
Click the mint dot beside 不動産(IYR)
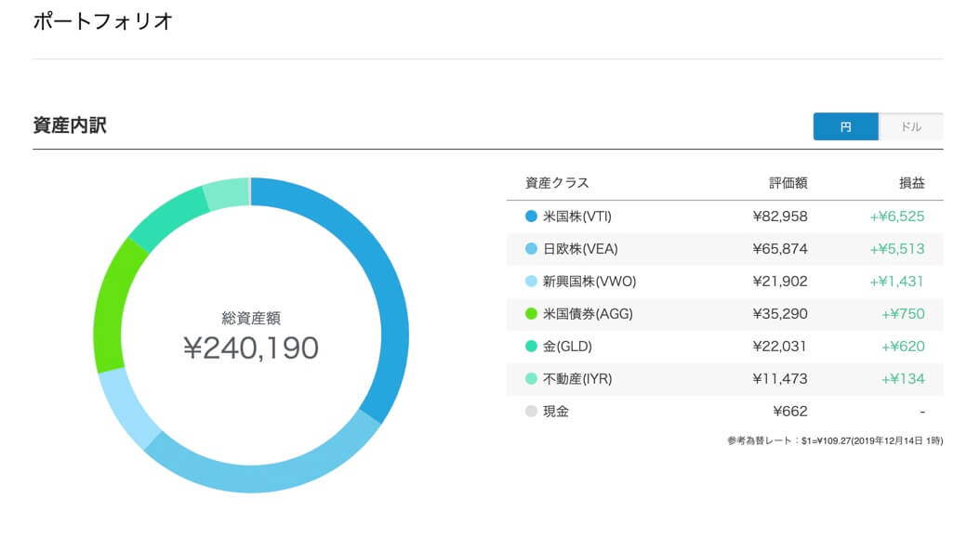point(531,378)
